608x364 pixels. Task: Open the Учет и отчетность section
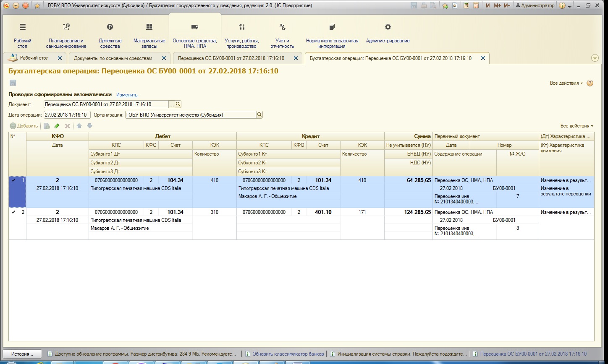282,35
